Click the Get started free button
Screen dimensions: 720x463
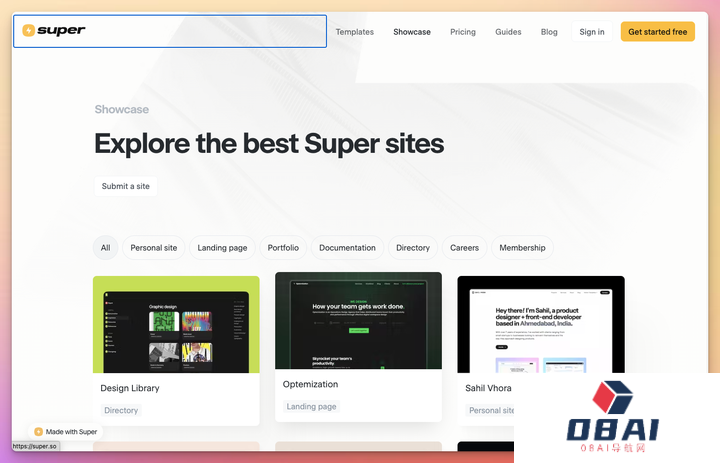coord(658,32)
